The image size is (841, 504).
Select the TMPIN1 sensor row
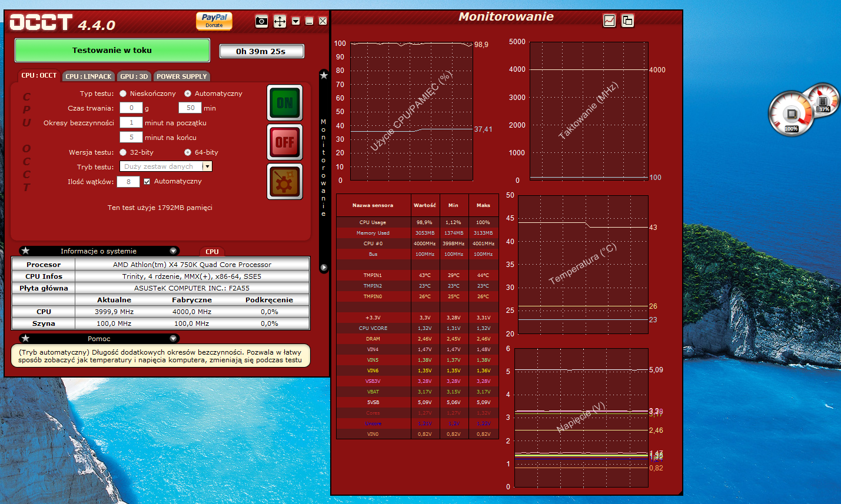coord(417,275)
